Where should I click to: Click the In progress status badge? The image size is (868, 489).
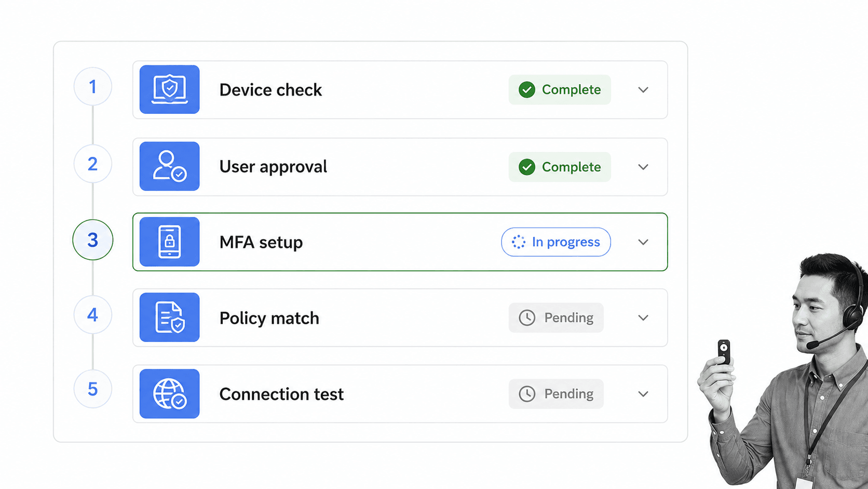(556, 242)
